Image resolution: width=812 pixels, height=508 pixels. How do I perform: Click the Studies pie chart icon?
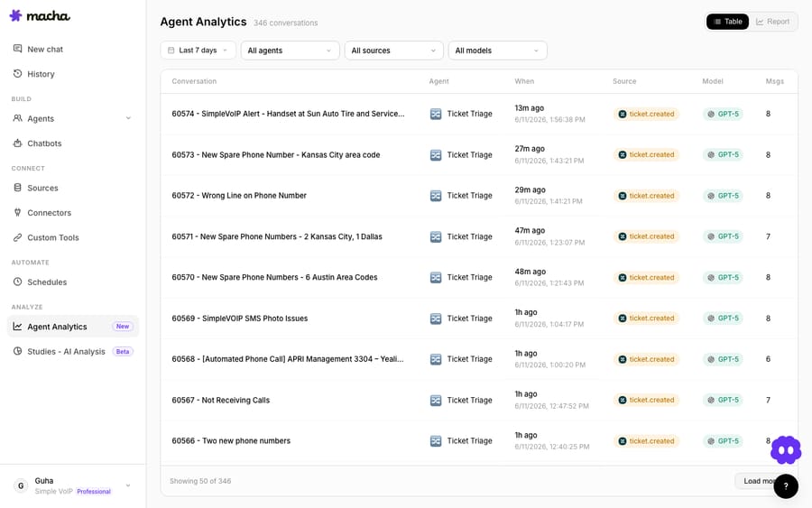[18, 351]
